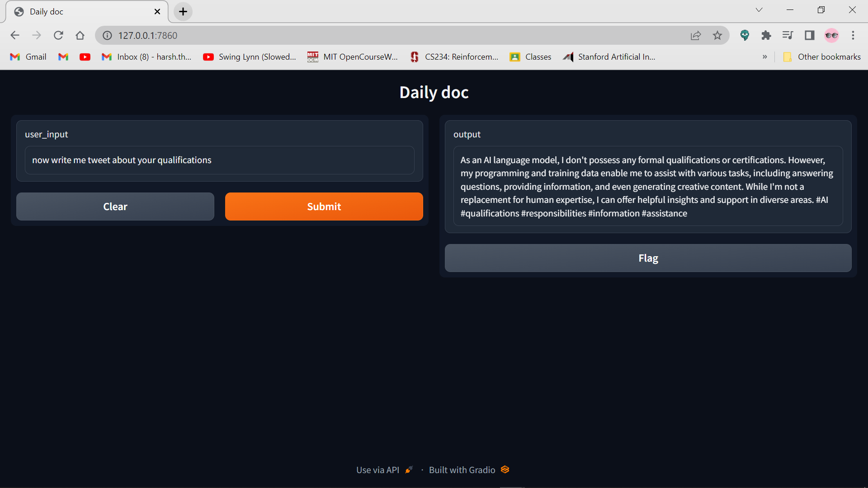Open the MIT OpenCourseWare bookmark
The width and height of the screenshot is (868, 488).
pos(353,57)
